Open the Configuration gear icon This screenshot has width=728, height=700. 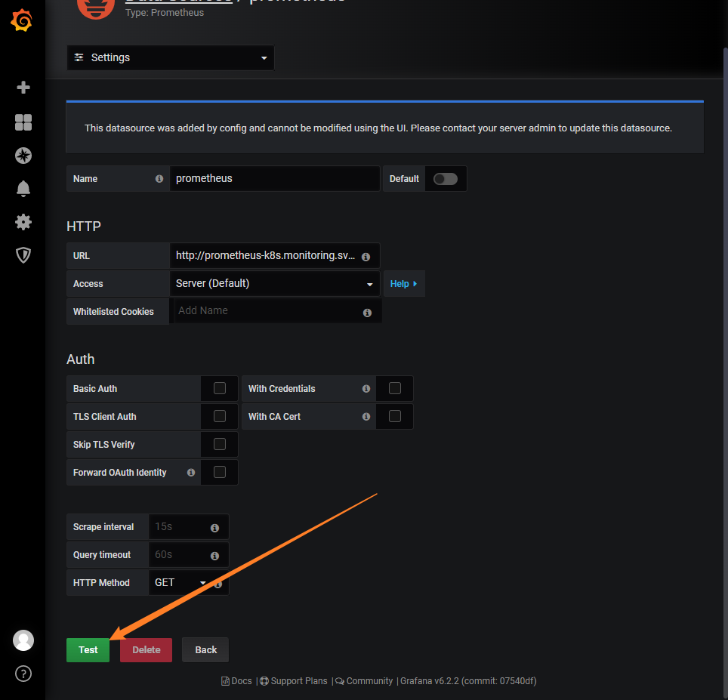23,222
